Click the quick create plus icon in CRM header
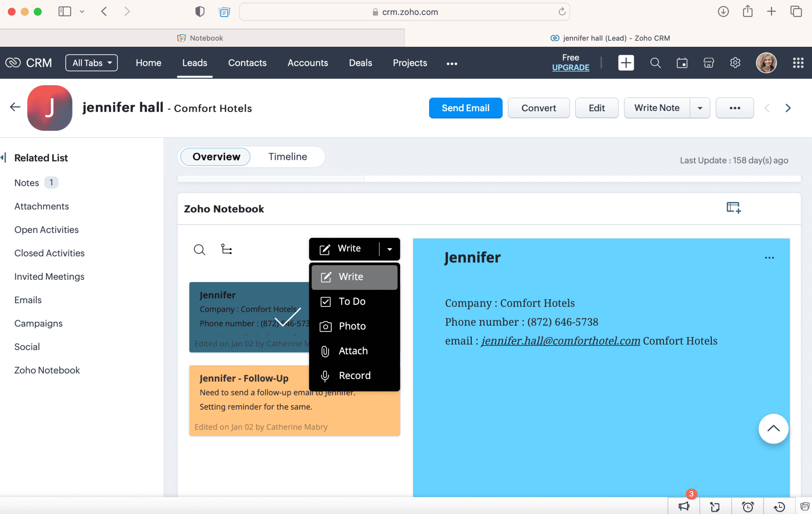 point(626,63)
